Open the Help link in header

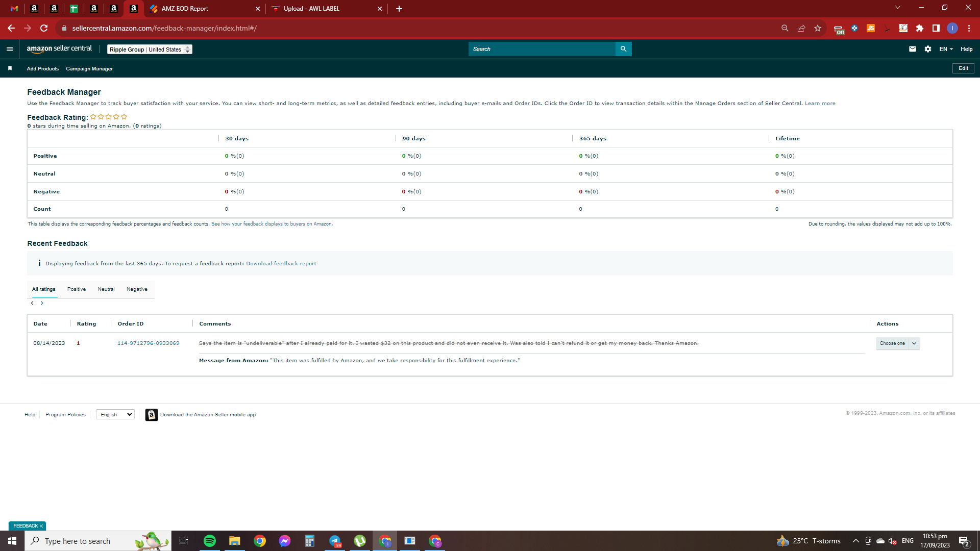[967, 49]
